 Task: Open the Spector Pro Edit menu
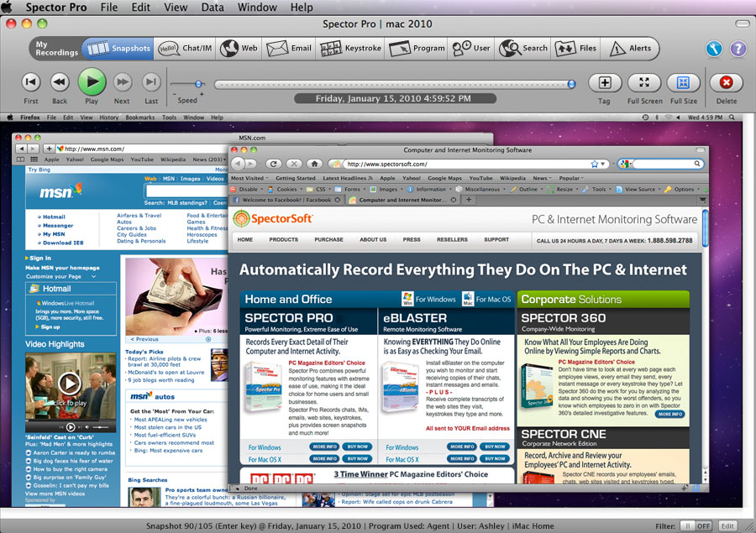[141, 8]
